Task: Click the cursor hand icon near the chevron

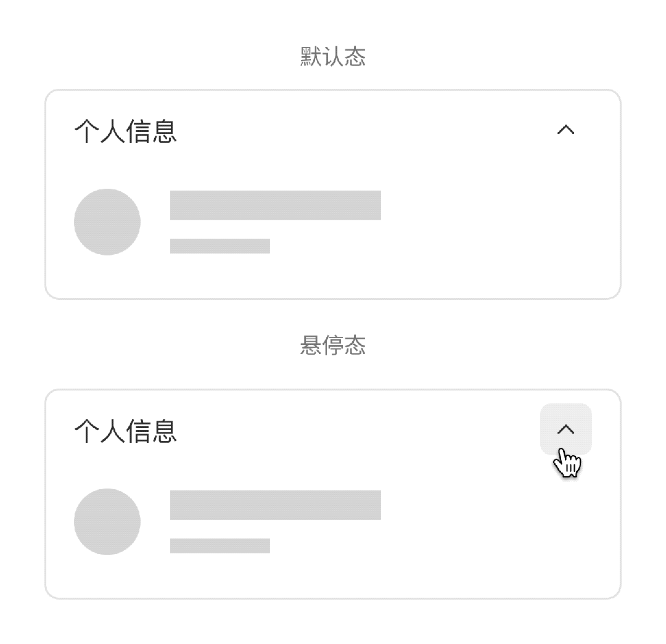Action: (568, 461)
